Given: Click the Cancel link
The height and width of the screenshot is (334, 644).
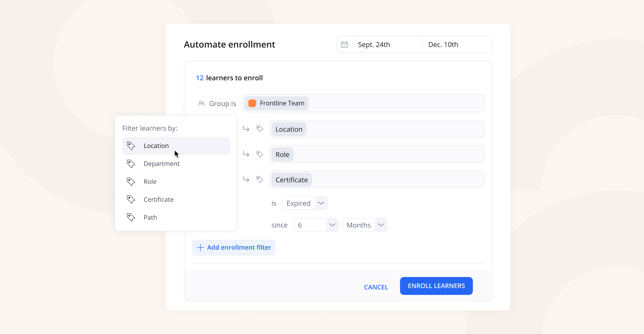Looking at the screenshot, I should click(376, 287).
